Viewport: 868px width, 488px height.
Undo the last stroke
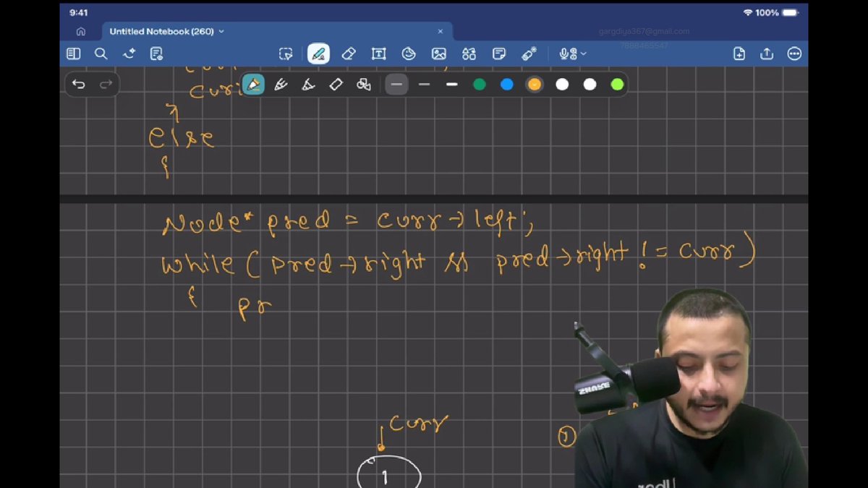click(79, 85)
